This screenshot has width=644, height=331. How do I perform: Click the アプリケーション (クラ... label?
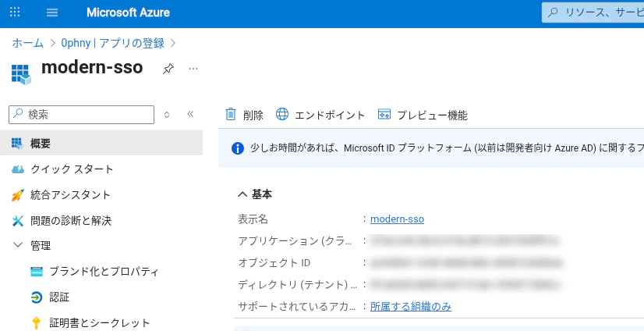[295, 241]
